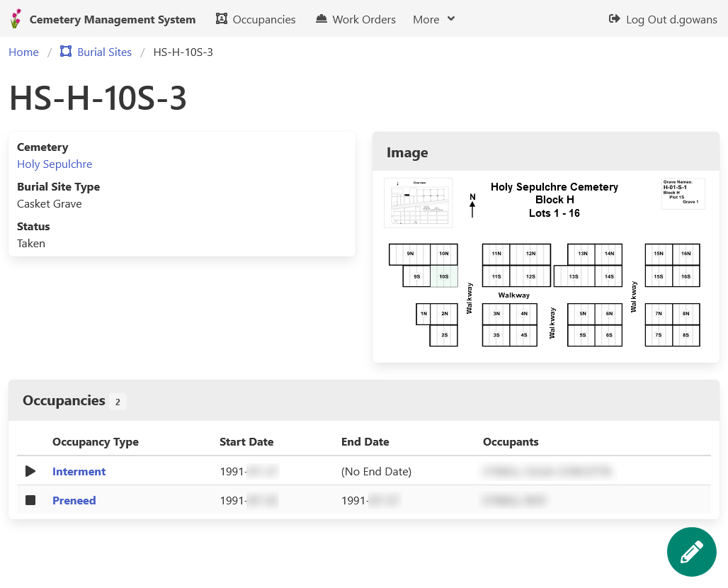728x588 pixels.
Task: Click the overview thumbnail in map image
Action: coord(418,203)
